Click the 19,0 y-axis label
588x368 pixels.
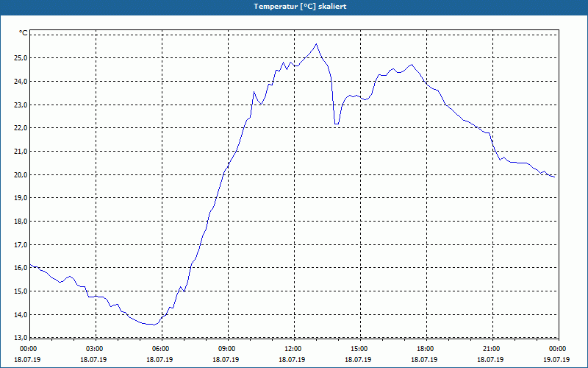21,198
